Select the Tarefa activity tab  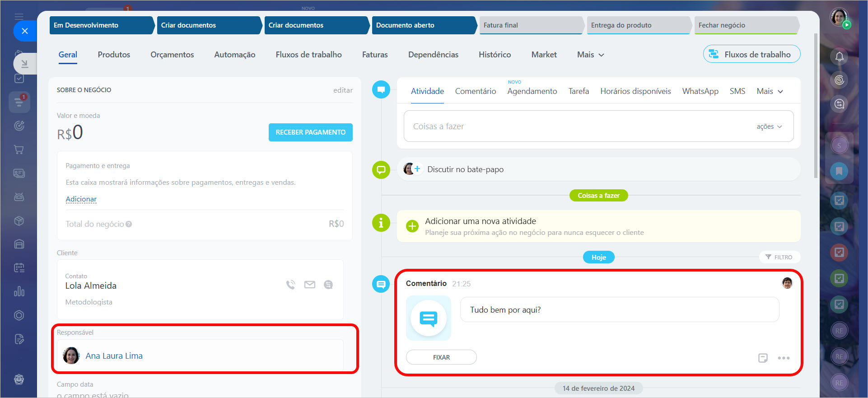[579, 91]
